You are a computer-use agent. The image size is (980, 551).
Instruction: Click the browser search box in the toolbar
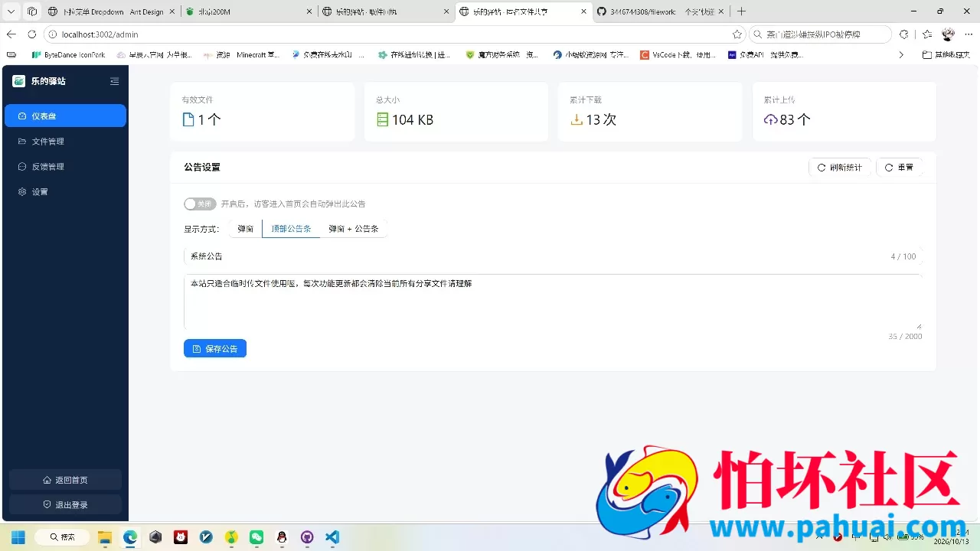[x=820, y=34]
